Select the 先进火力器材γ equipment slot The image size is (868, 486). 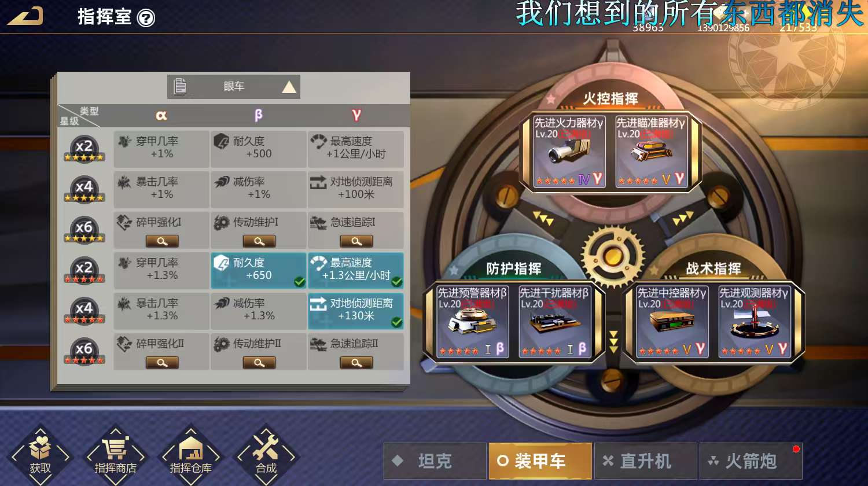(569, 152)
